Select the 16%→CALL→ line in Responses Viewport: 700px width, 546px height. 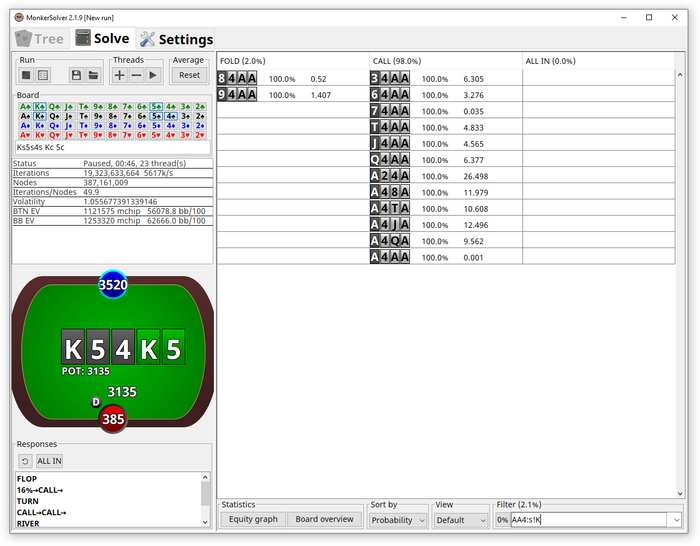(x=40, y=490)
